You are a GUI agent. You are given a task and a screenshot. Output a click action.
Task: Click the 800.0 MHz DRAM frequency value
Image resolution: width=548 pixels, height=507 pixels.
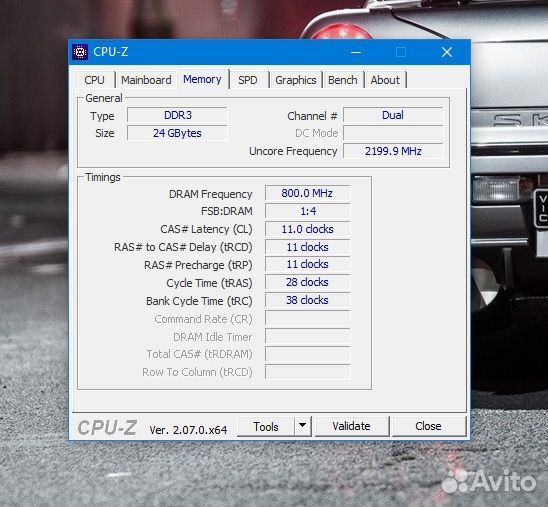click(308, 193)
